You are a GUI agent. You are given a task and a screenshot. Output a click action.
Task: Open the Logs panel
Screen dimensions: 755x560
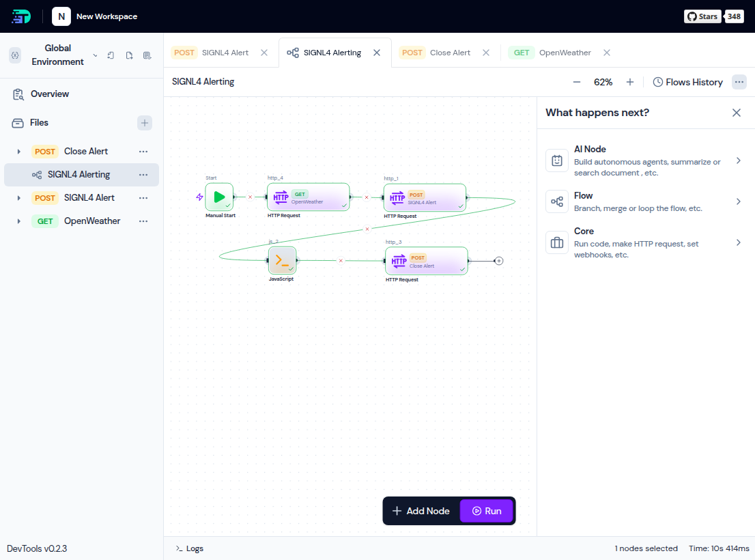[189, 548]
